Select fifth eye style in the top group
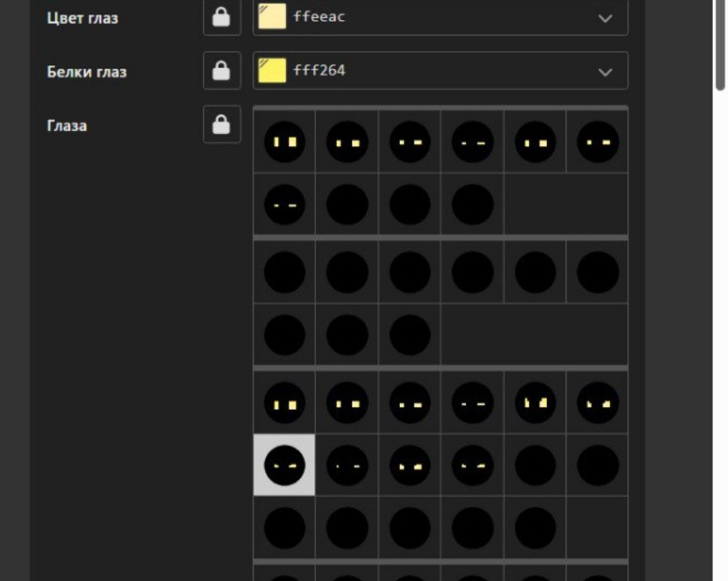 pos(535,141)
